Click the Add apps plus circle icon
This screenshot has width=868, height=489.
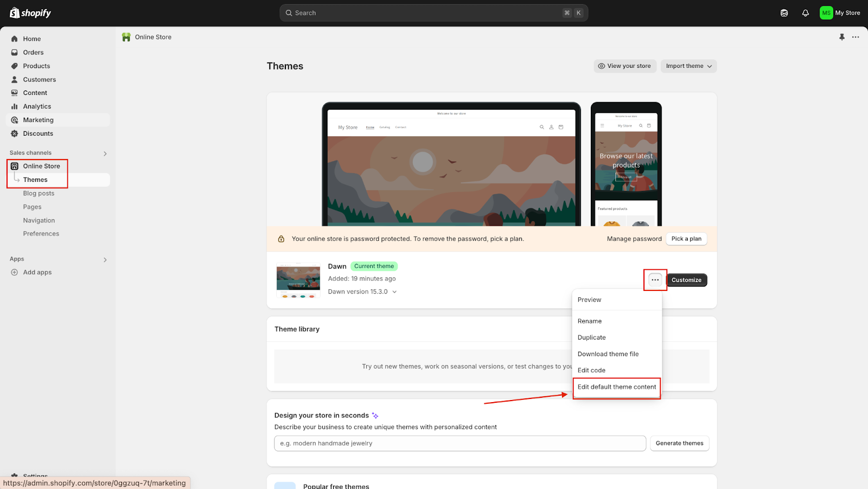(x=15, y=272)
